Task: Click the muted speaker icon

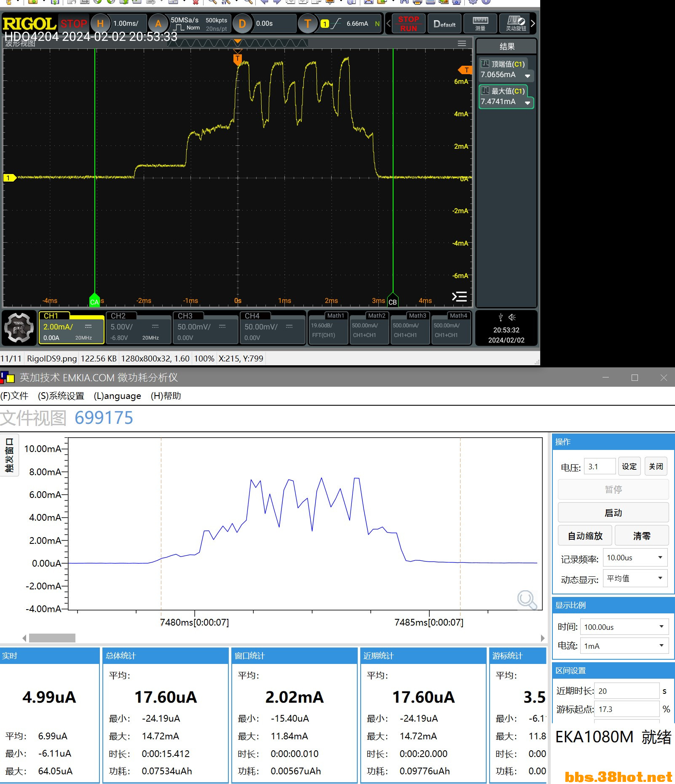Action: (512, 317)
